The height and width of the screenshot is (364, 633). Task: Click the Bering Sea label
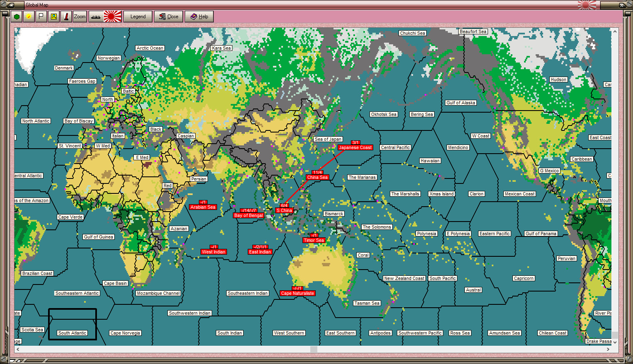pyautogui.click(x=422, y=114)
